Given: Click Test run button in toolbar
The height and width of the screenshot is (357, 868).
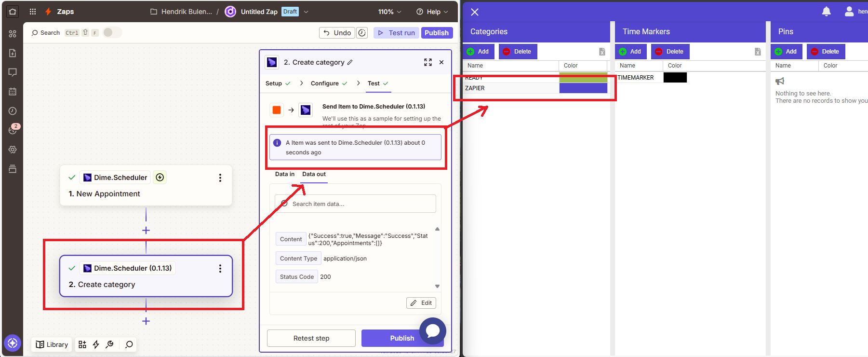Looking at the screenshot, I should click(396, 33).
